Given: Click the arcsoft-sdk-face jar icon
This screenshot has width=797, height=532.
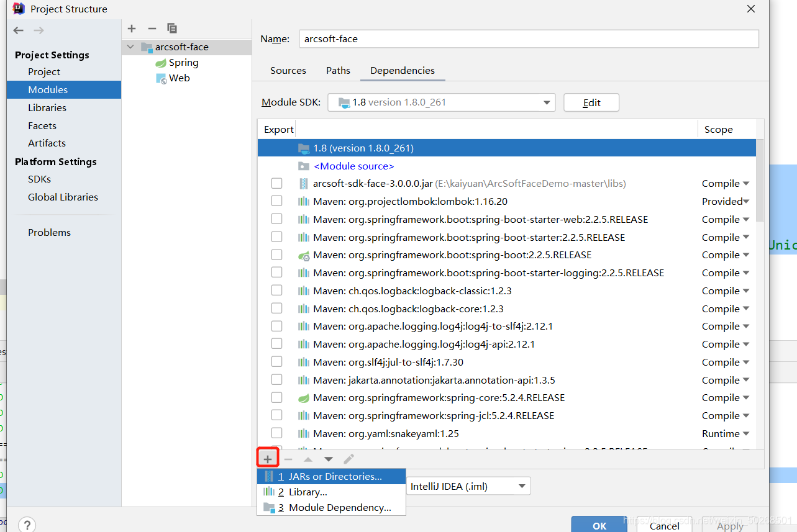Looking at the screenshot, I should click(x=304, y=184).
